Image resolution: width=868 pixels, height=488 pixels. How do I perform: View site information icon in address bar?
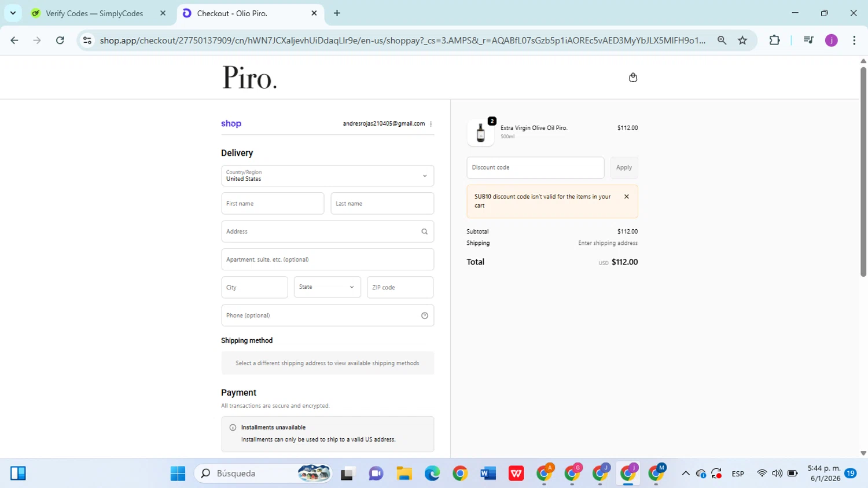[87, 40]
